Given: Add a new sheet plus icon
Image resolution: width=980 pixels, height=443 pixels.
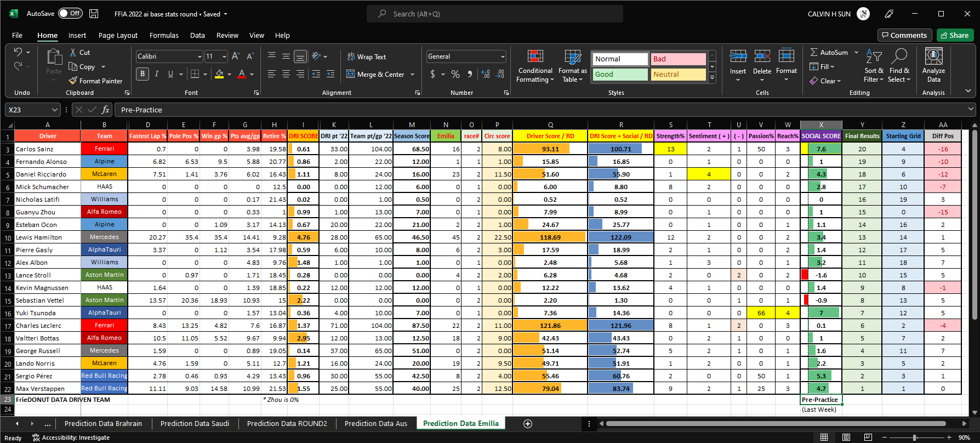Looking at the screenshot, I should (x=528, y=423).
